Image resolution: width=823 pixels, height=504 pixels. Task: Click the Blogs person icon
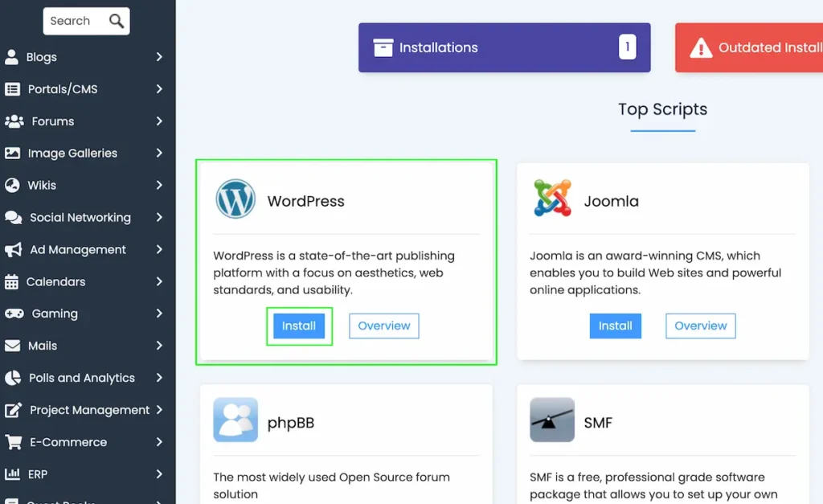[x=11, y=57]
